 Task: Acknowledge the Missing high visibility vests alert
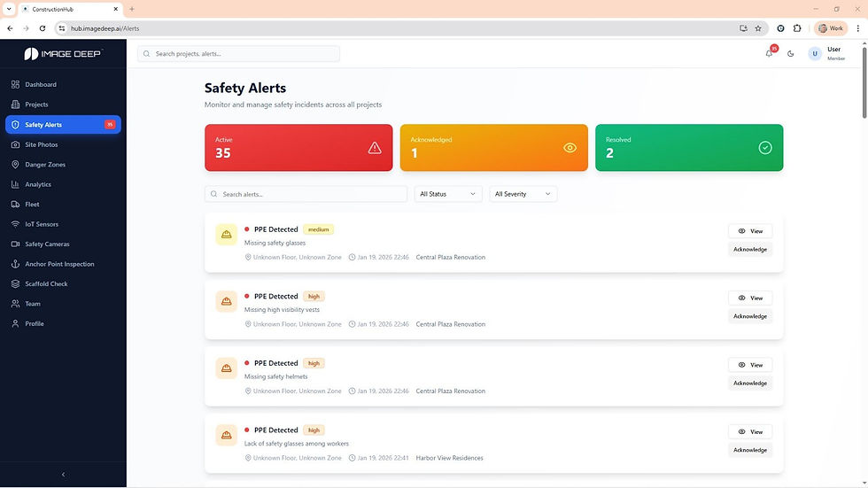[750, 316]
